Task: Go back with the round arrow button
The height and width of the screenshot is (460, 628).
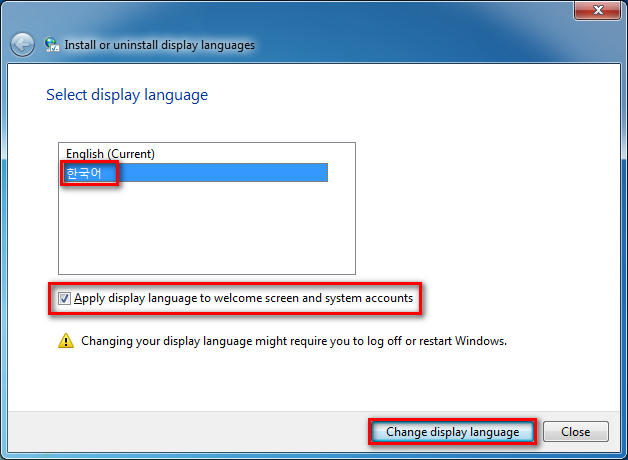Action: click(22, 44)
